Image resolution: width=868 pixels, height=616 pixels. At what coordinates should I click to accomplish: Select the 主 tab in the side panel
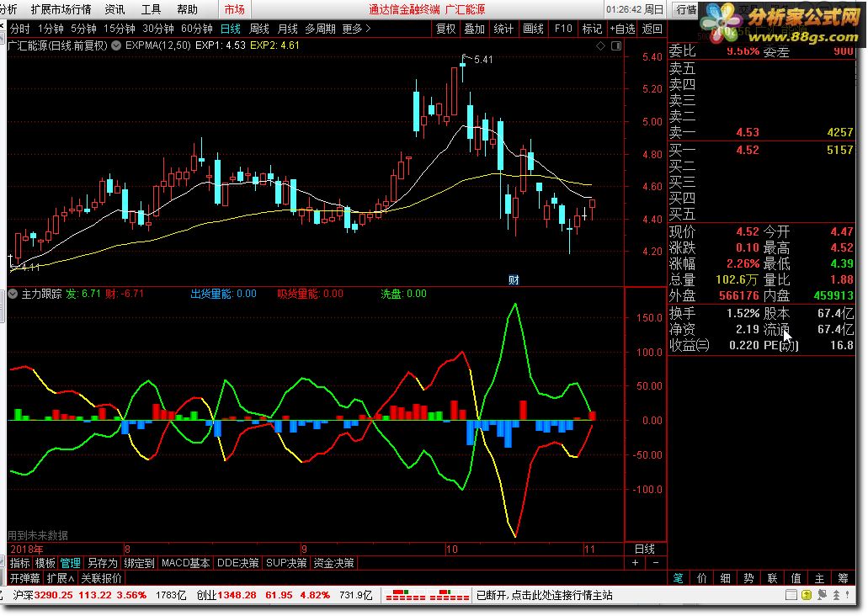(819, 578)
